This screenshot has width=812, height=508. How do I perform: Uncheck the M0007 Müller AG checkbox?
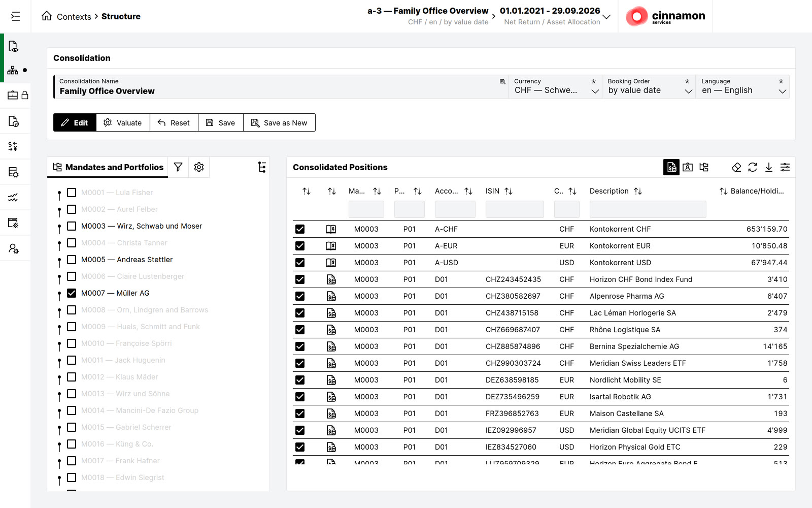(72, 293)
